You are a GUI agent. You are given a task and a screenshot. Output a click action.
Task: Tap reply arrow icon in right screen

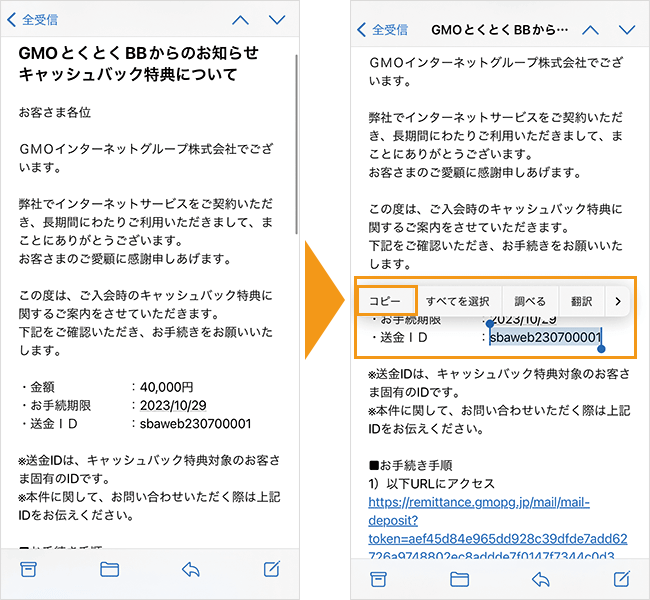coord(541,579)
